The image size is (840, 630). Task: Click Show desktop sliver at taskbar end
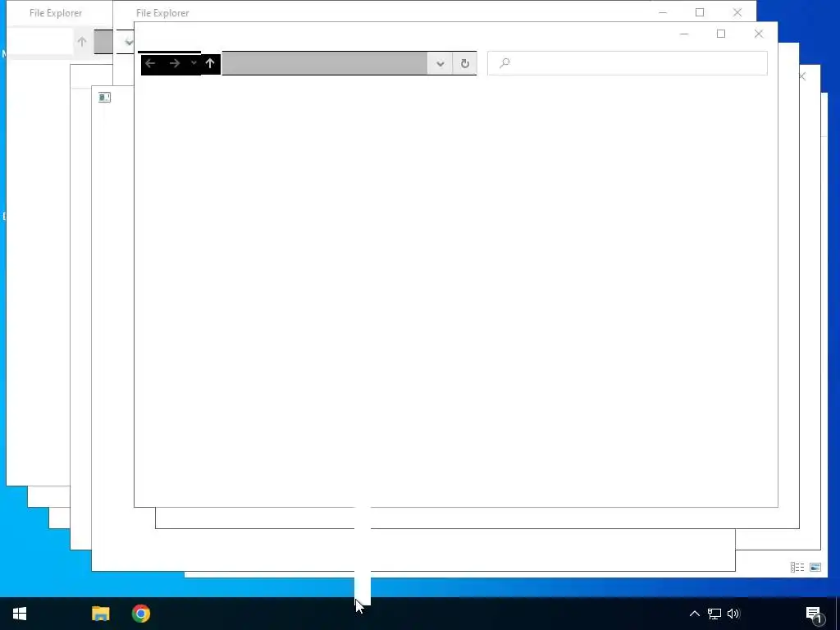(x=838, y=614)
